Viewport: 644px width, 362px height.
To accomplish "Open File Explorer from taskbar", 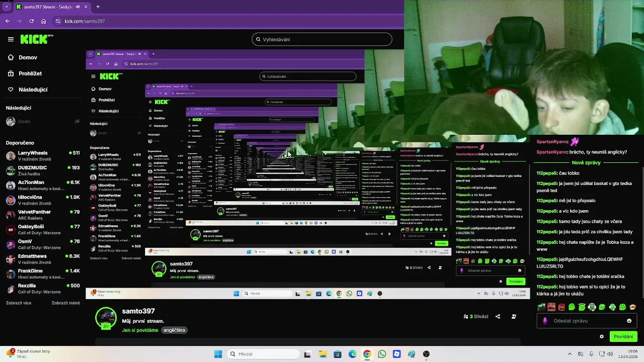I will pyautogui.click(x=322, y=354).
